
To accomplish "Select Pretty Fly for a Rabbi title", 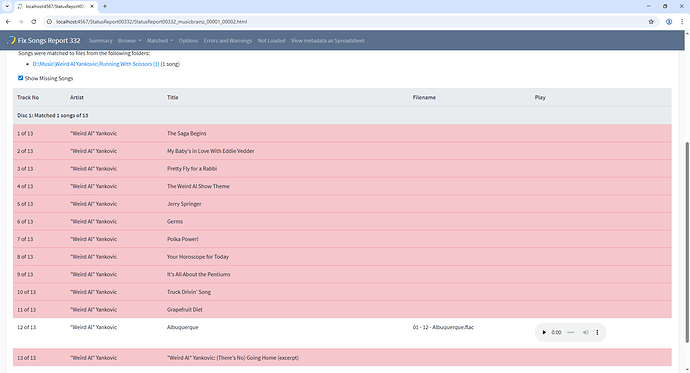I will [x=192, y=168].
